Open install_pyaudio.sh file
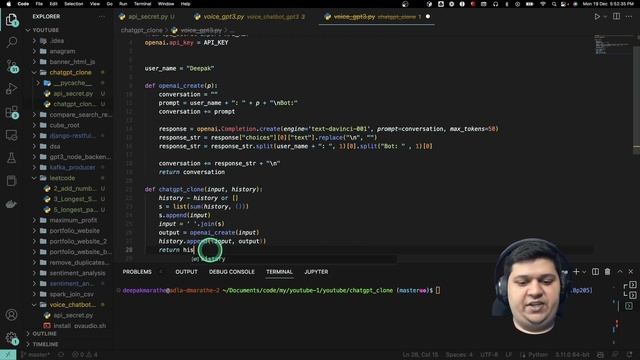Viewport: 640px width, 360px height. click(x=80, y=326)
